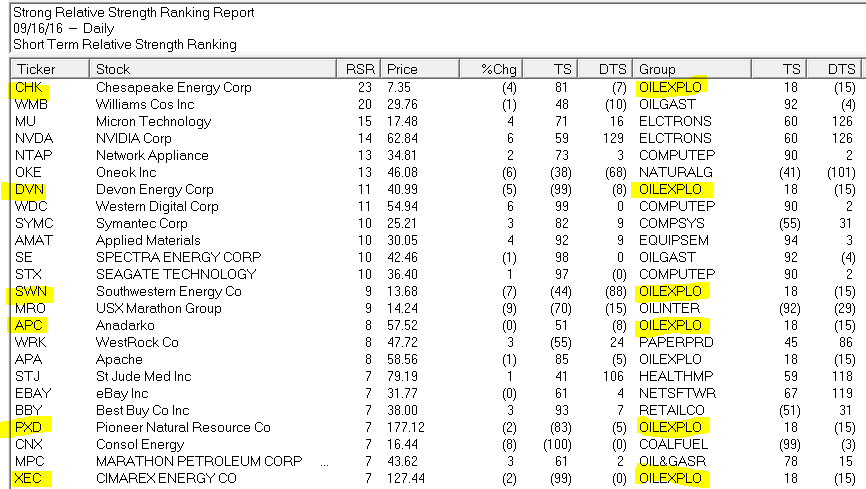Click Devon Energy Corp stock name
The height and width of the screenshot is (489, 866).
point(155,190)
